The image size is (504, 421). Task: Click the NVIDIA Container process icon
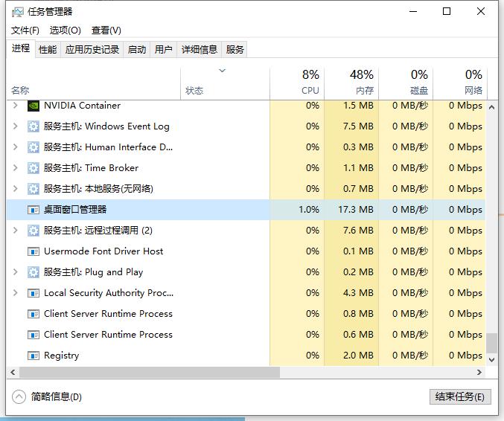[33, 106]
